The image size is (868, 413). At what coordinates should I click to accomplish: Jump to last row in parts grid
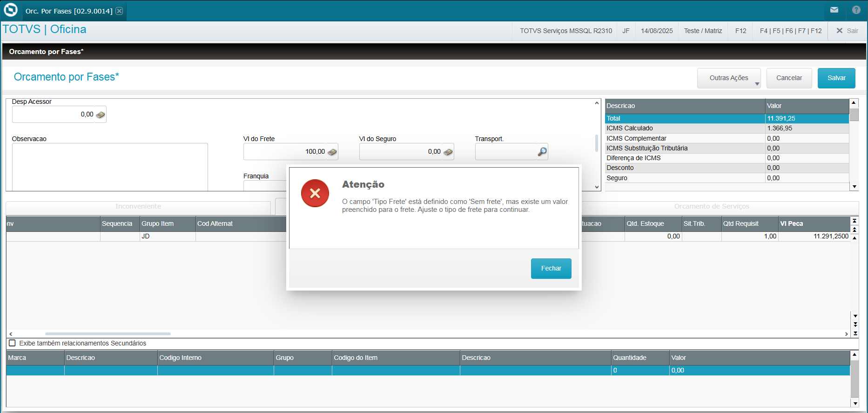(855, 333)
